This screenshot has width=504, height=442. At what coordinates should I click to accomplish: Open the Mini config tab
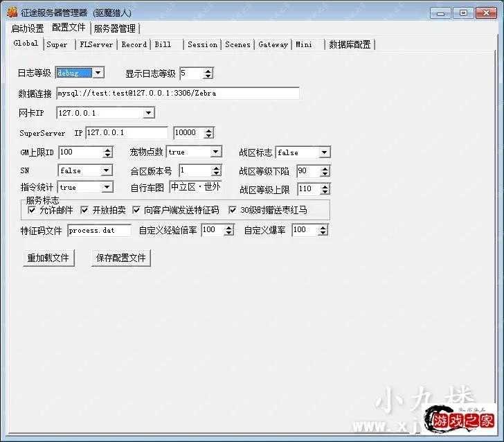tap(304, 44)
